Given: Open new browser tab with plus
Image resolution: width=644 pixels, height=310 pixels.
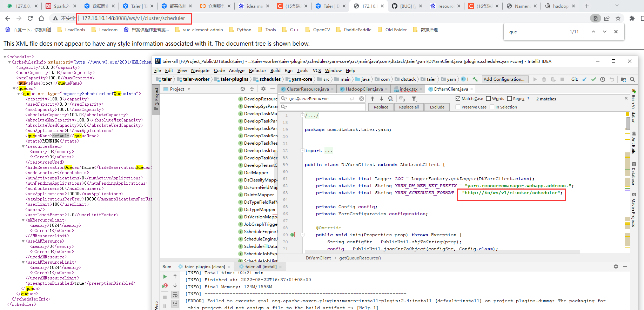Looking at the screenshot, I should [x=587, y=6].
